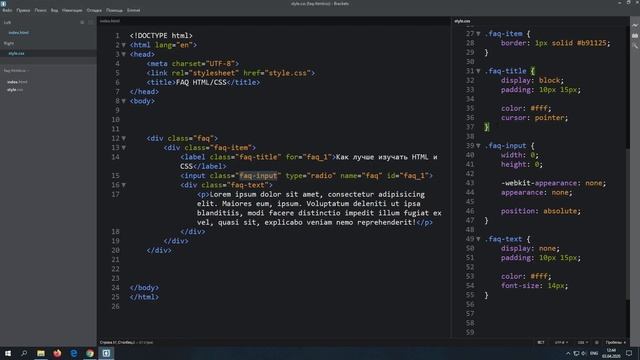Click the indent size number in status bar
Screen dimensions: 640x360
coord(624,342)
